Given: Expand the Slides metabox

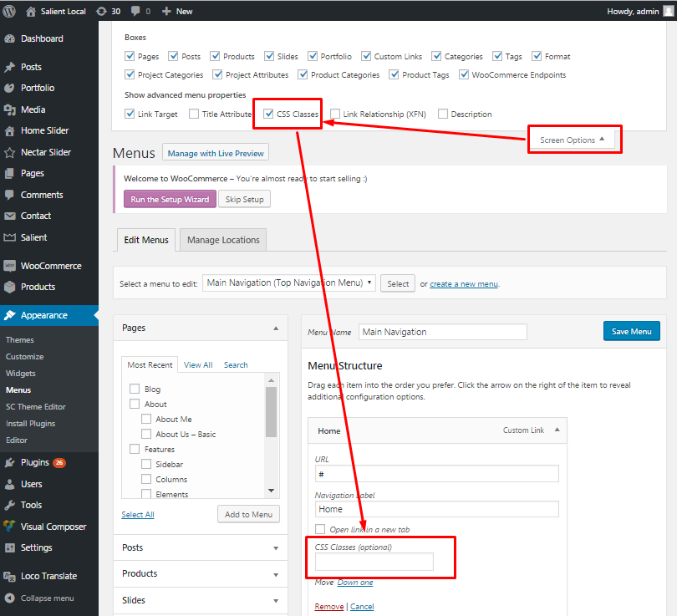Looking at the screenshot, I should point(276,601).
